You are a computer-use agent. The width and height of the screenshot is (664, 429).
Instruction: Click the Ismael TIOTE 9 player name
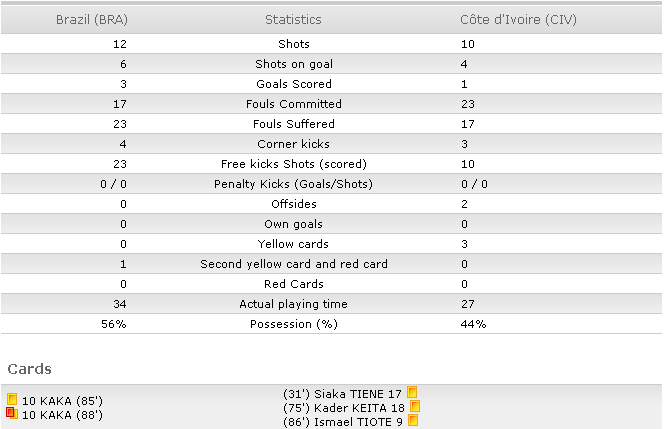click(x=358, y=422)
